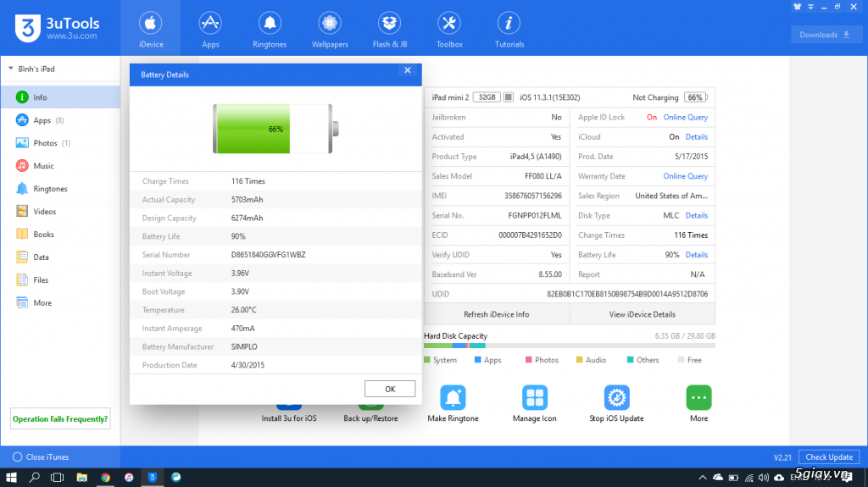Click the device color square next to 32GB
Screen dimensions: 868x487
click(x=509, y=97)
